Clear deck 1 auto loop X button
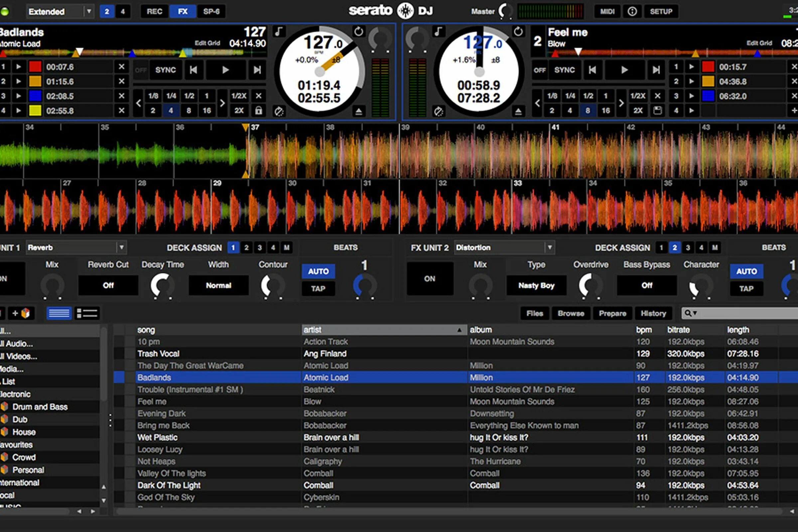 click(259, 96)
